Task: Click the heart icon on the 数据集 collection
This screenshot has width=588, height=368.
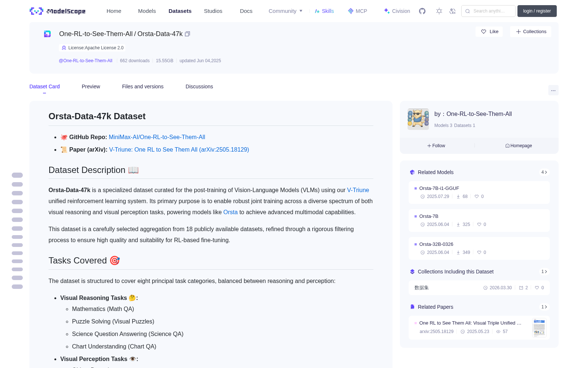Action: pos(537,288)
